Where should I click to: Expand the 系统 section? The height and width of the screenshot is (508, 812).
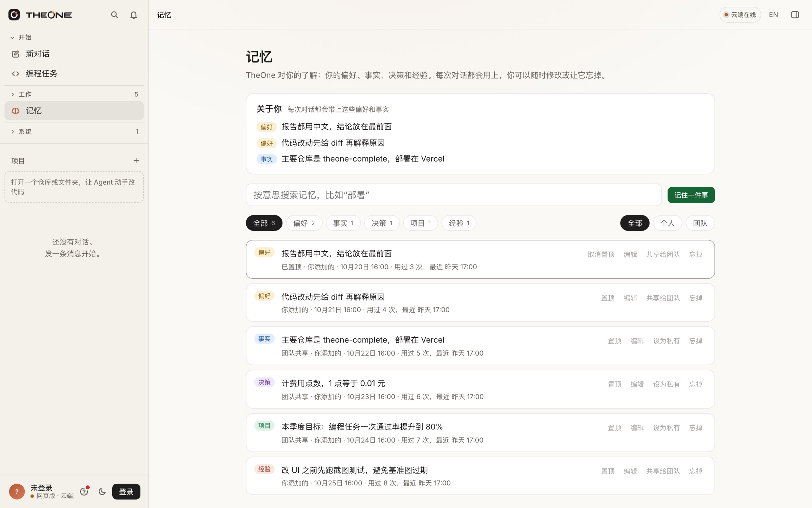[x=74, y=131]
